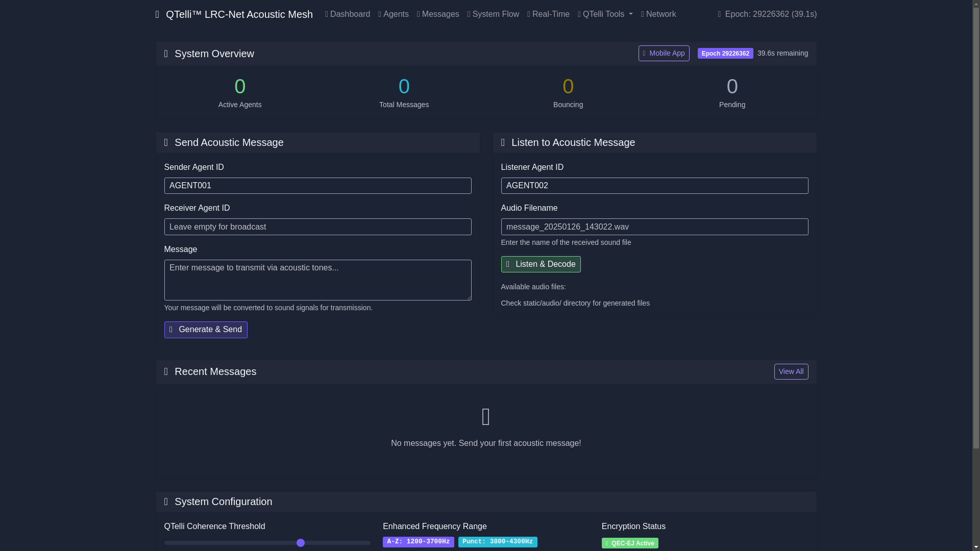Click the Send Acoustic Message header icon
The height and width of the screenshot is (551, 980).
tap(165, 142)
